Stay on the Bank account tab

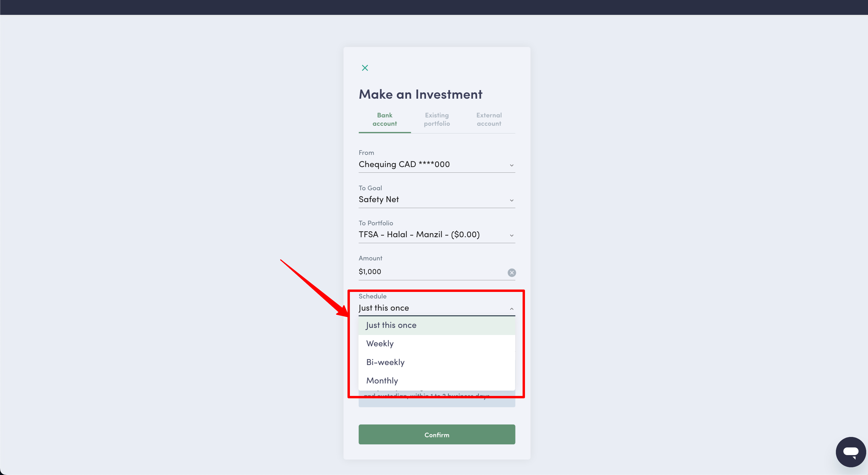point(384,119)
